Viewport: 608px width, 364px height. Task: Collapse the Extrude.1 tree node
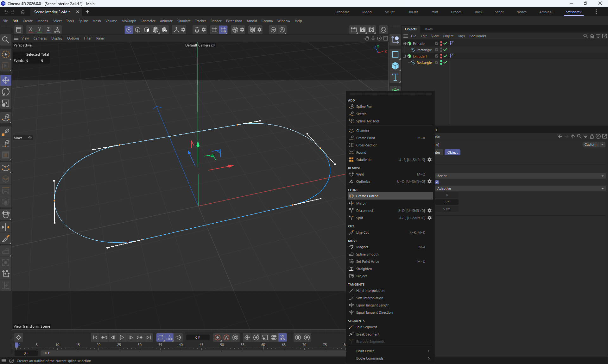(404, 56)
